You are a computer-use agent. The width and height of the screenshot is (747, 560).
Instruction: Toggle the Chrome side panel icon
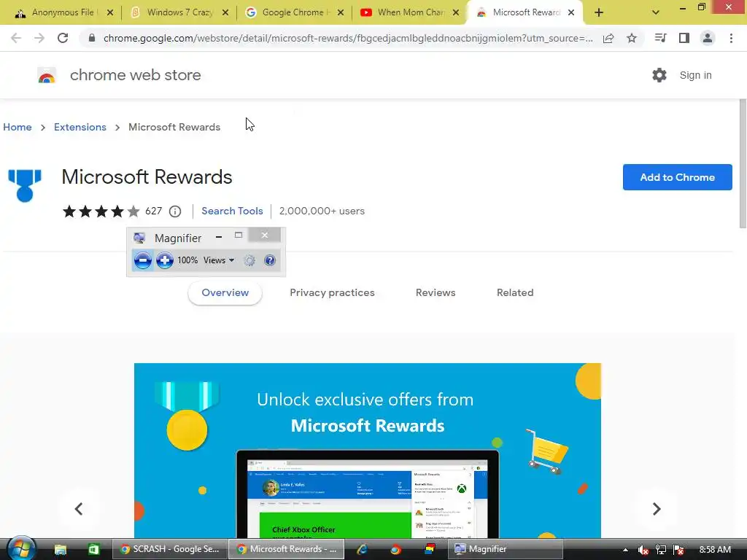684,38
